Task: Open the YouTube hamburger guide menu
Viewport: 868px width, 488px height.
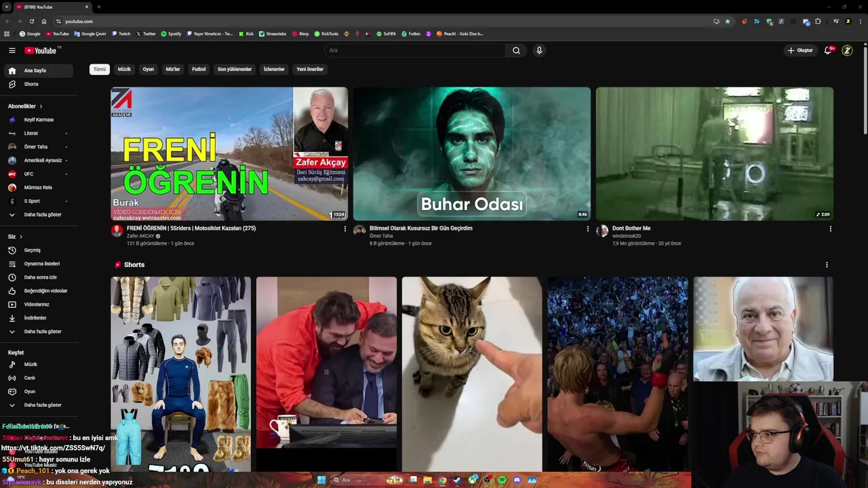Action: pos(12,50)
